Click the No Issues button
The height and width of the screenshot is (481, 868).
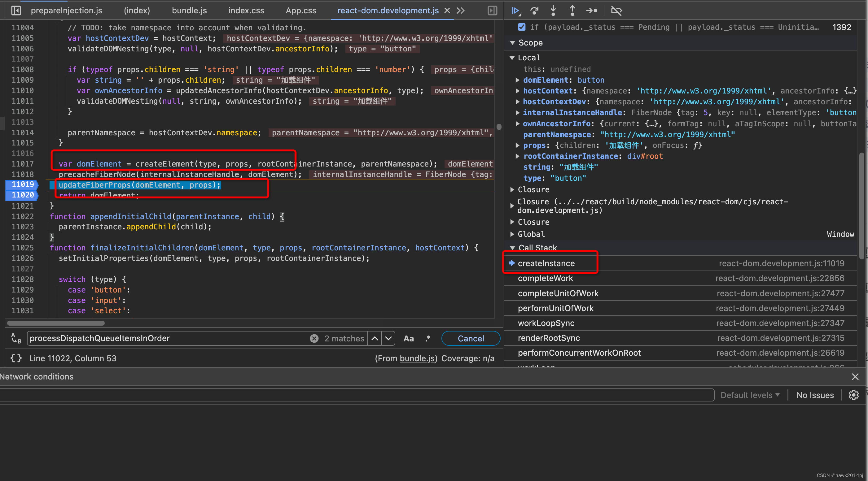[x=815, y=395]
